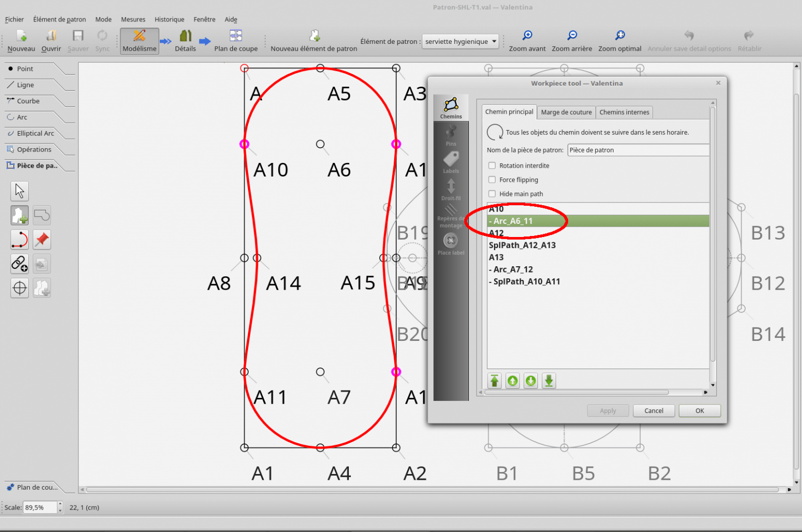Click the Zoom avant magnifier icon
802x532 pixels.
[x=527, y=36]
